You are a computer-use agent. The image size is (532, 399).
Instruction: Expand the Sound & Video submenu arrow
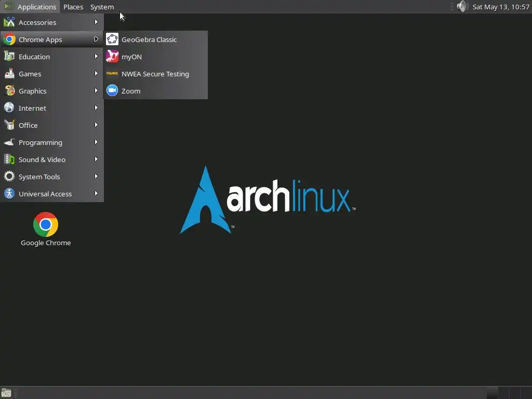[96, 159]
